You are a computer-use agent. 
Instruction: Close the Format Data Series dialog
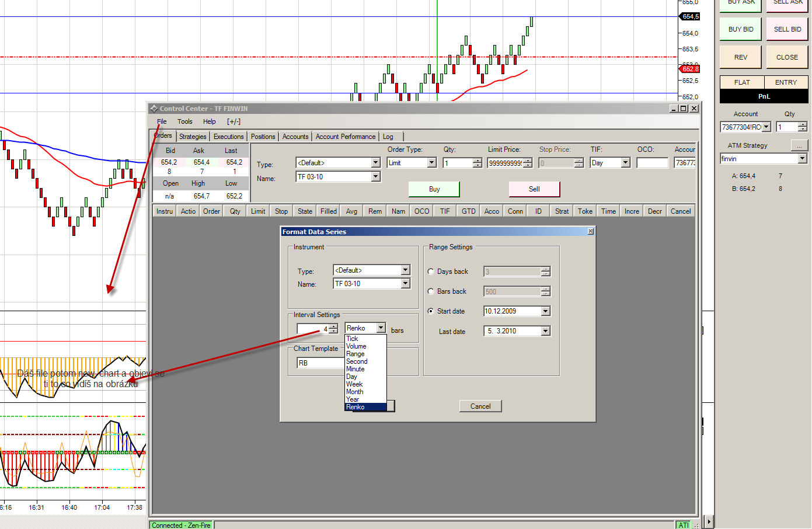pyautogui.click(x=590, y=232)
